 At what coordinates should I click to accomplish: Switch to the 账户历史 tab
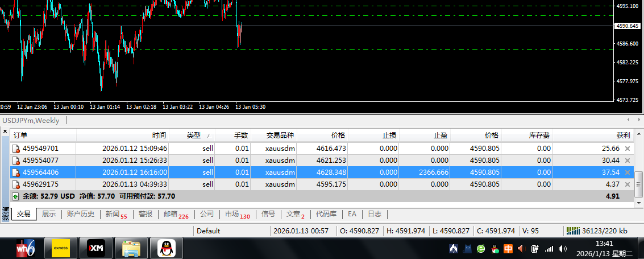point(80,214)
